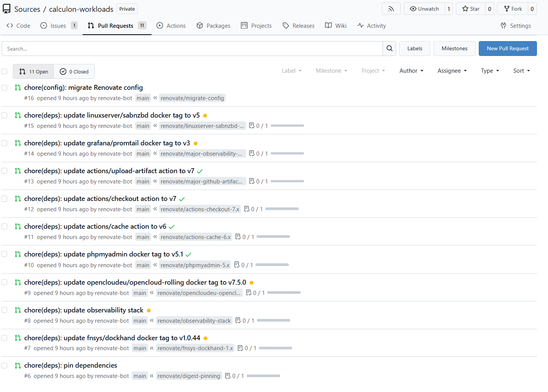Go to the Actions tab

pyautogui.click(x=171, y=25)
